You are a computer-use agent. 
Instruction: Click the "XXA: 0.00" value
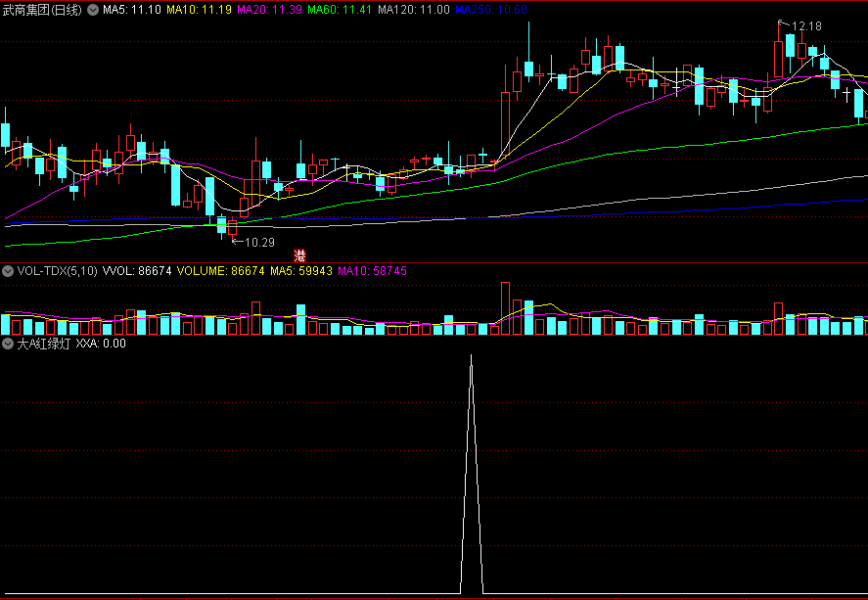coord(101,344)
